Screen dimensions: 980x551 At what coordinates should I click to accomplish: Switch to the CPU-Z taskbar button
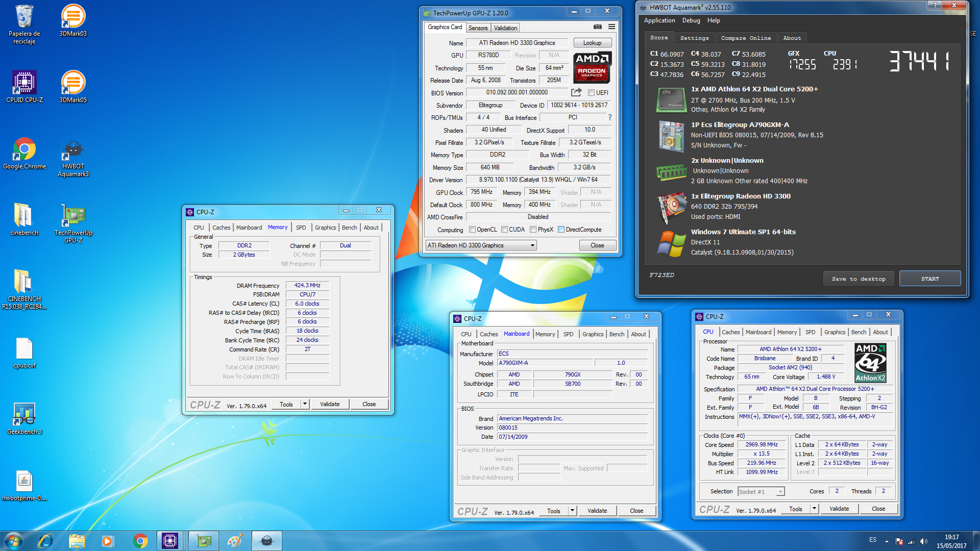(x=170, y=541)
